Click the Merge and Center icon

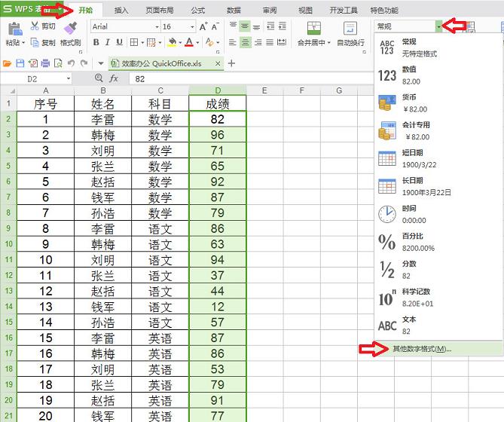click(x=313, y=29)
